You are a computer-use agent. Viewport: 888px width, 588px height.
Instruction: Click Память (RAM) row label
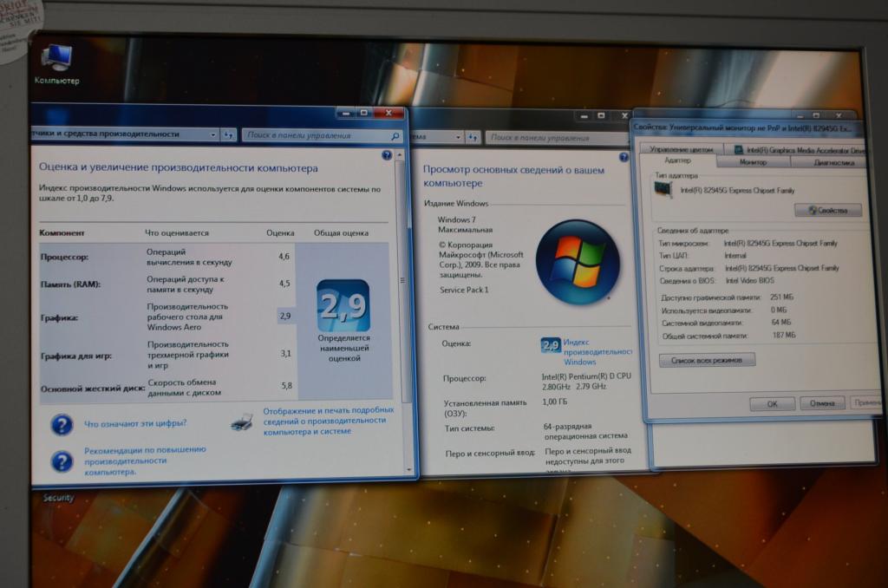(70, 284)
